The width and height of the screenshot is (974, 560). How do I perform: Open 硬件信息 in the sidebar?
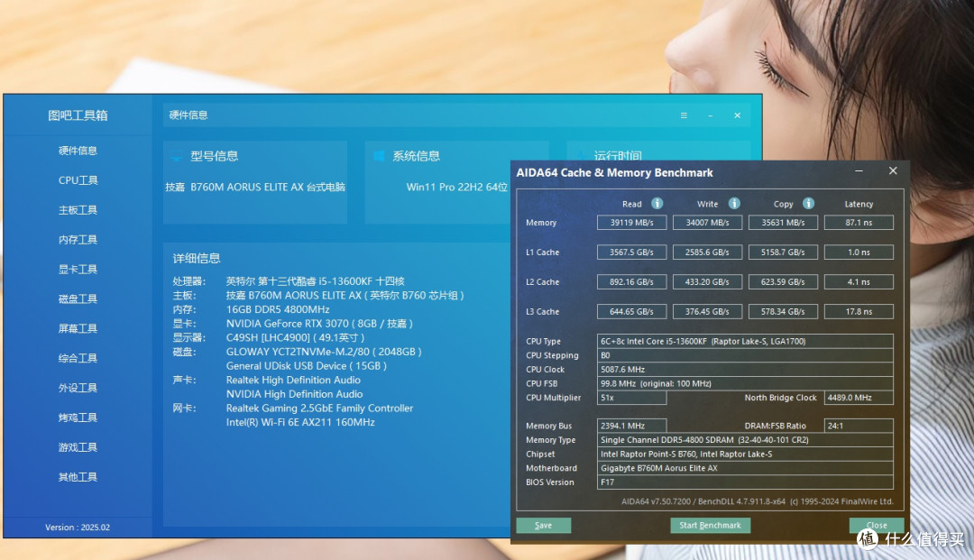78,151
